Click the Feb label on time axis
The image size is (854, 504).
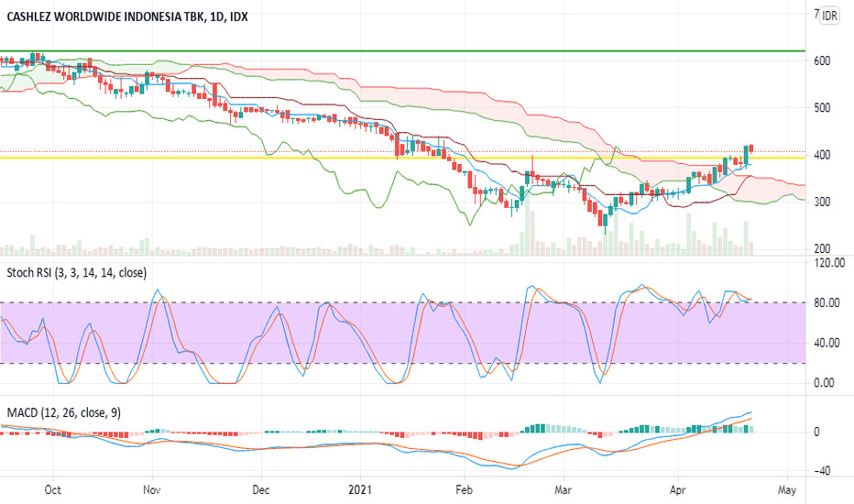coord(464,489)
